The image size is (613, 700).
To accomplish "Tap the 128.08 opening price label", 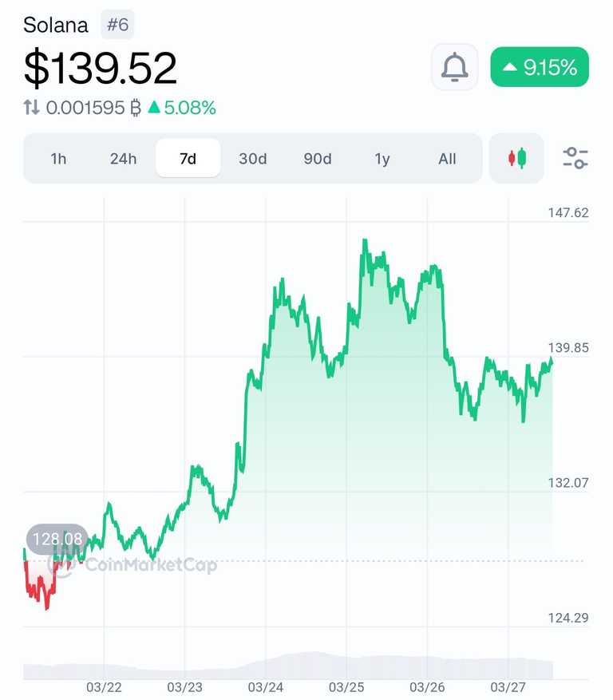I will point(57,539).
